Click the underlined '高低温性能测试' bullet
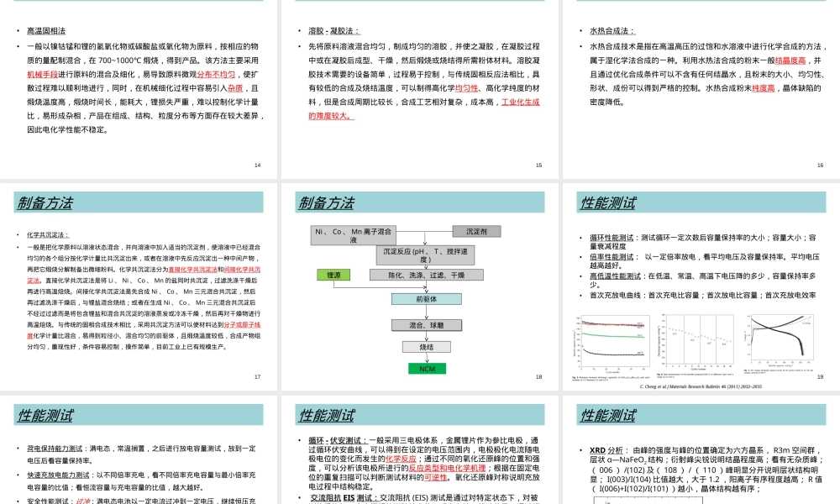Image resolution: width=840 pixels, height=504 pixels. pos(615,276)
